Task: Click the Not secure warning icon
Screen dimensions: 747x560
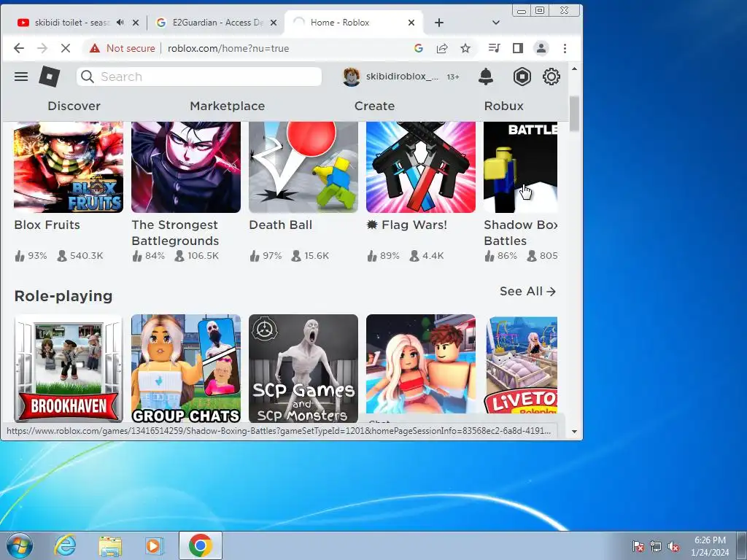Action: (95, 48)
